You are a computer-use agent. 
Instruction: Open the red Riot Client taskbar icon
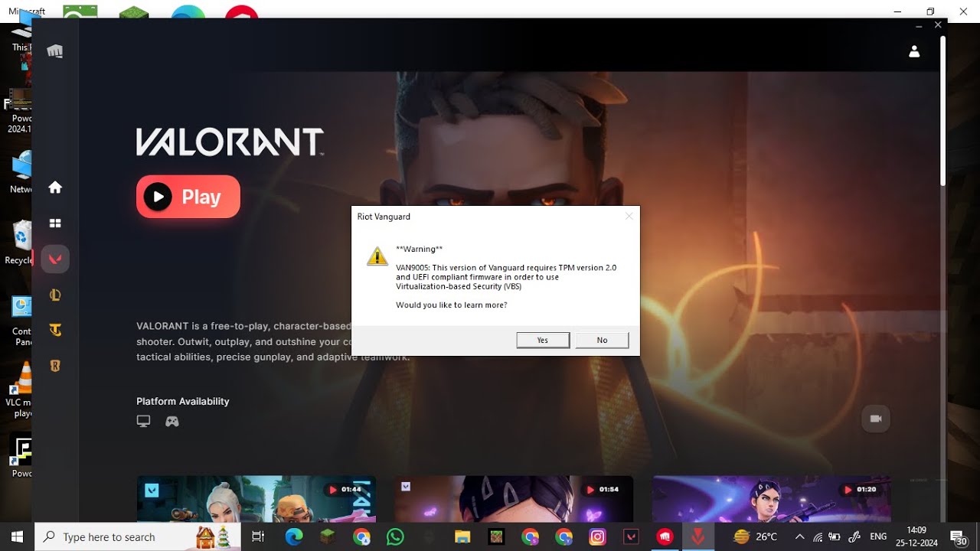tap(664, 536)
